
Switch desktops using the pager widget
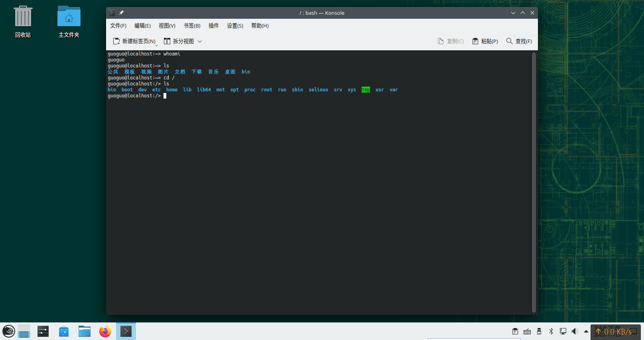(24, 331)
